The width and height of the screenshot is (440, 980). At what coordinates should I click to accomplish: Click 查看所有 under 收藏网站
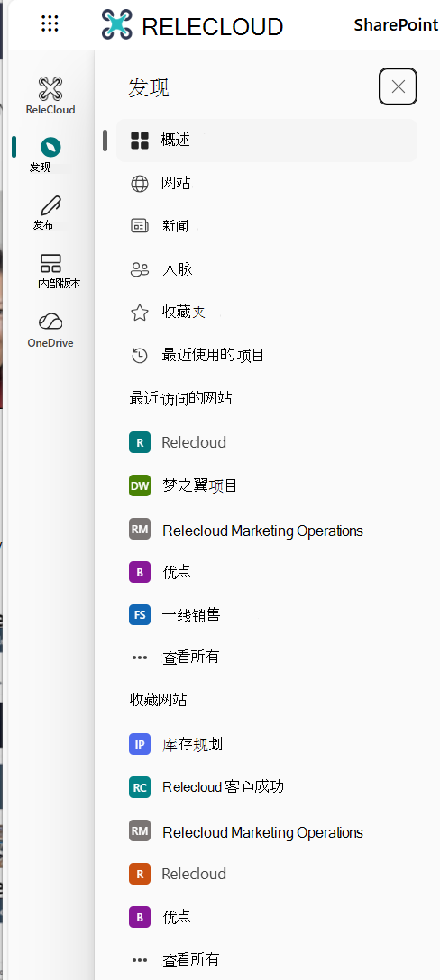pos(191,960)
